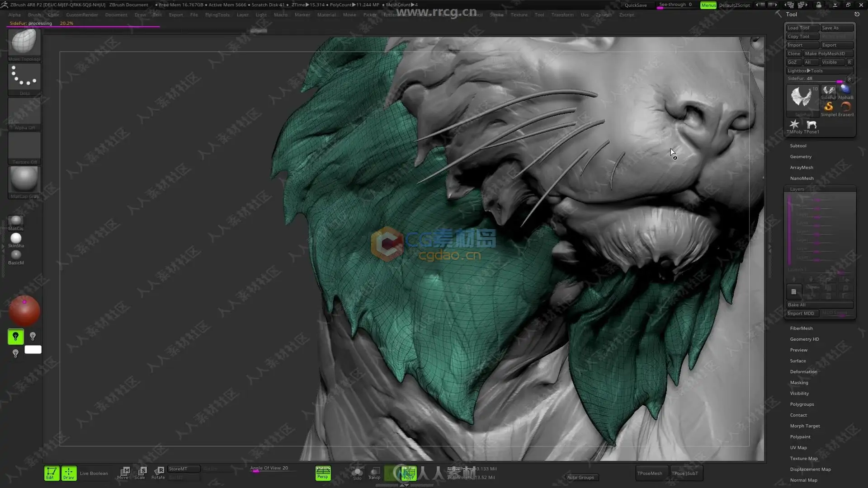
Task: Click Make PolyMesh3D
Action: coord(828,53)
